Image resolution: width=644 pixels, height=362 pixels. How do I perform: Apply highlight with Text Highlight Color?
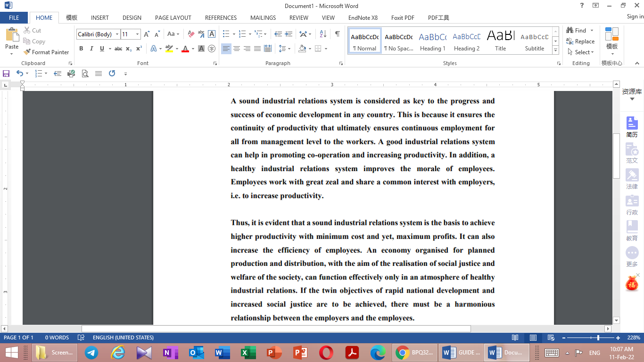(170, 49)
